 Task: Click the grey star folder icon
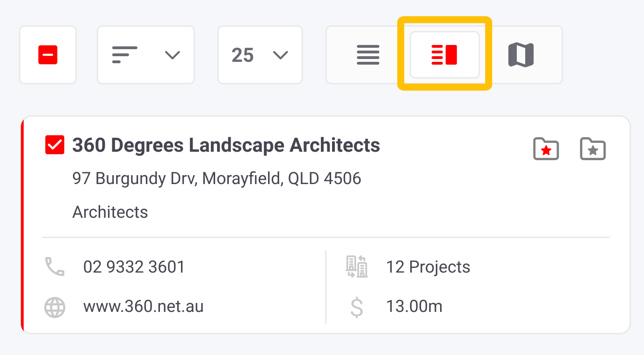pos(593,149)
